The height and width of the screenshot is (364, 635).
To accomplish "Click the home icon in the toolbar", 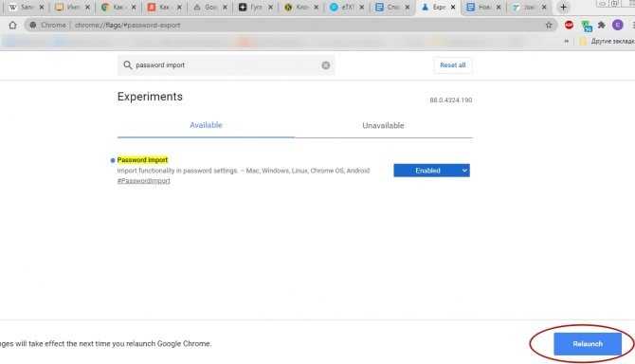I will coord(12,25).
